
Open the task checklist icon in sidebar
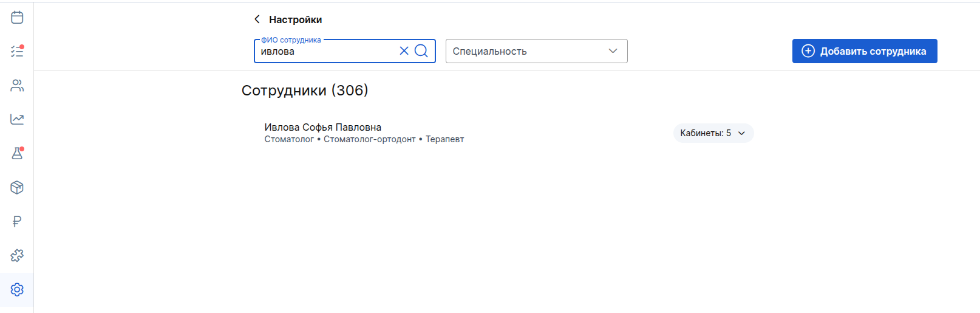[x=17, y=51]
